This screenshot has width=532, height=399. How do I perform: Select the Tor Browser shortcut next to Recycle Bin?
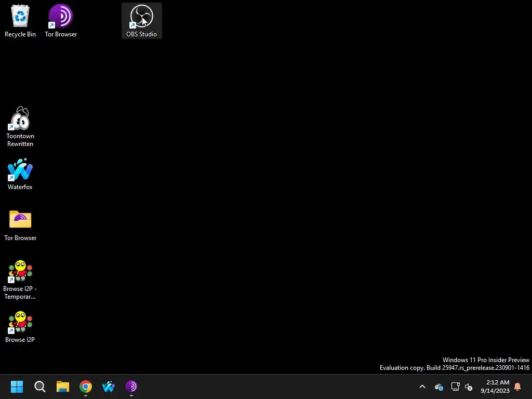tap(61, 21)
